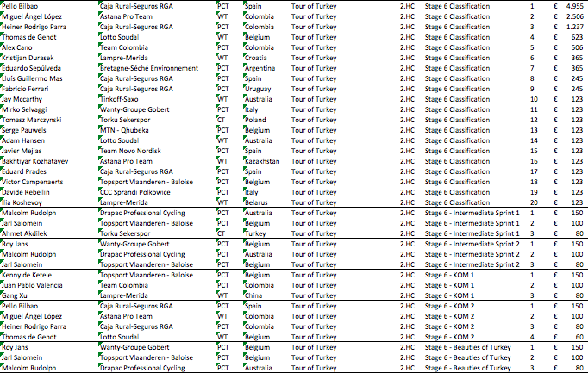Select the MTN - Qhubeka team cell
Viewport: 588px width, 373px height.
click(x=124, y=130)
